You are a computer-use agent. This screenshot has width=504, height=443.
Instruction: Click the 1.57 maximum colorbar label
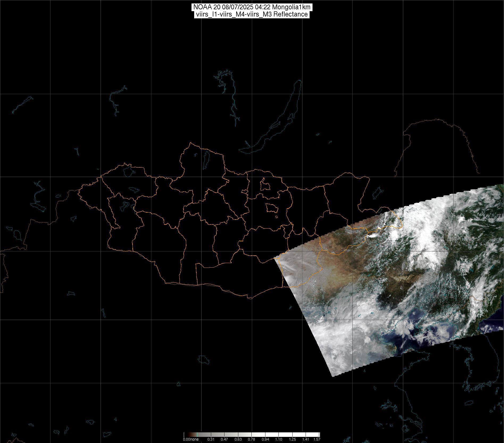pos(317,439)
